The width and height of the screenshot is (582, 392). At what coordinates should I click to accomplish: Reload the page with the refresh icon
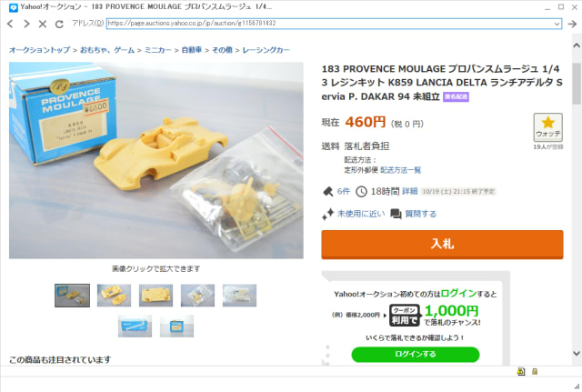(x=59, y=25)
